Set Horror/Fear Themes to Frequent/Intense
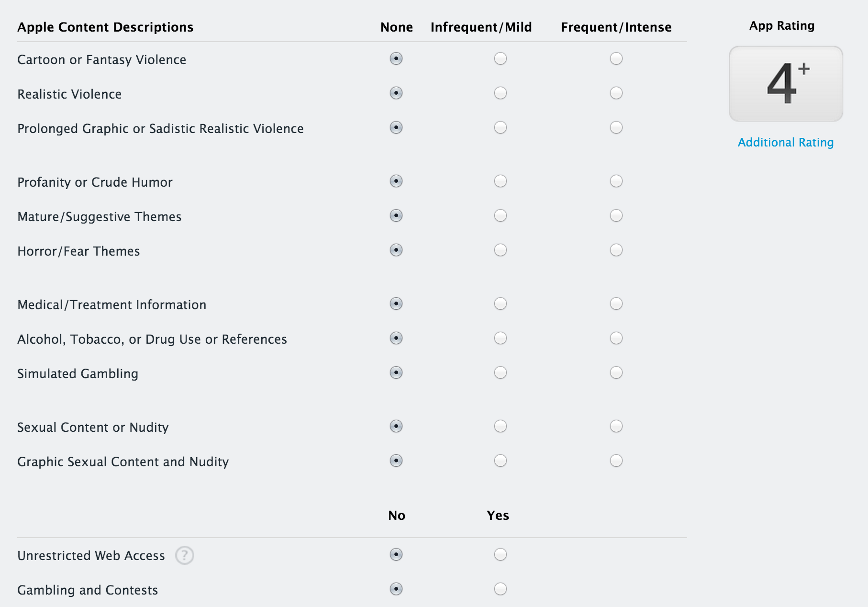The width and height of the screenshot is (868, 607). [x=616, y=250]
